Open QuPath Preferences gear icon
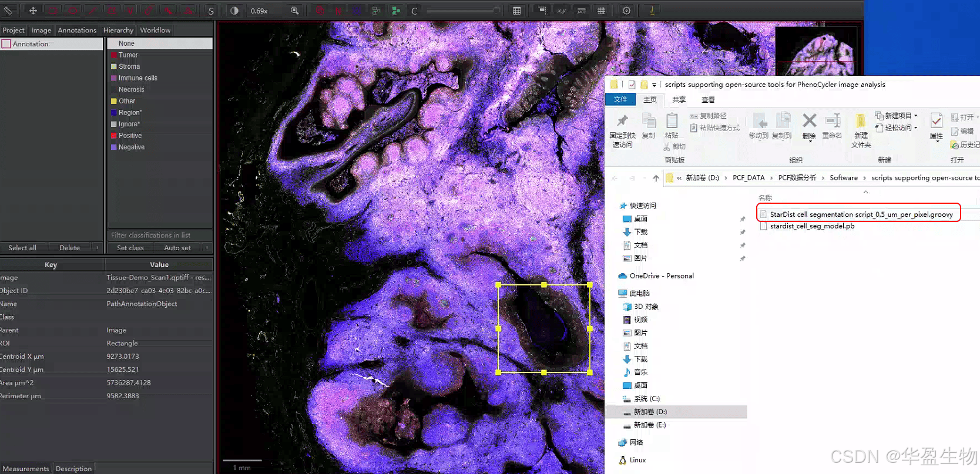980x474 pixels. pyautogui.click(x=626, y=11)
